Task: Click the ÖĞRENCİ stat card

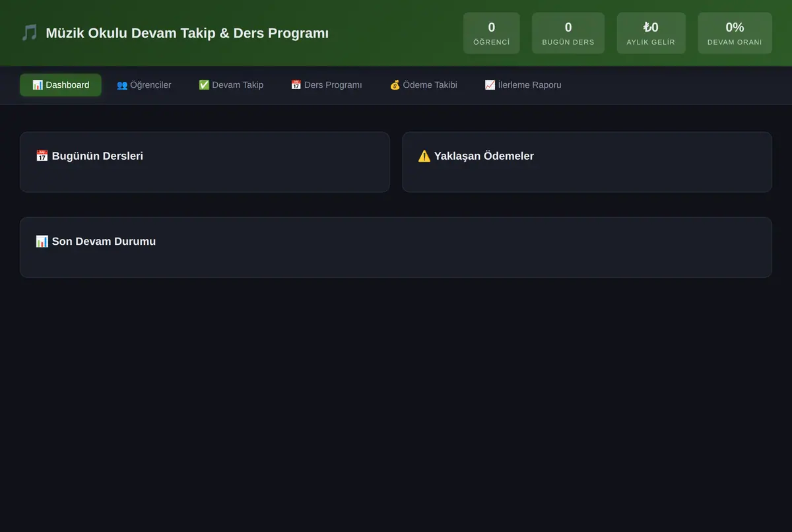Action: 492,33
